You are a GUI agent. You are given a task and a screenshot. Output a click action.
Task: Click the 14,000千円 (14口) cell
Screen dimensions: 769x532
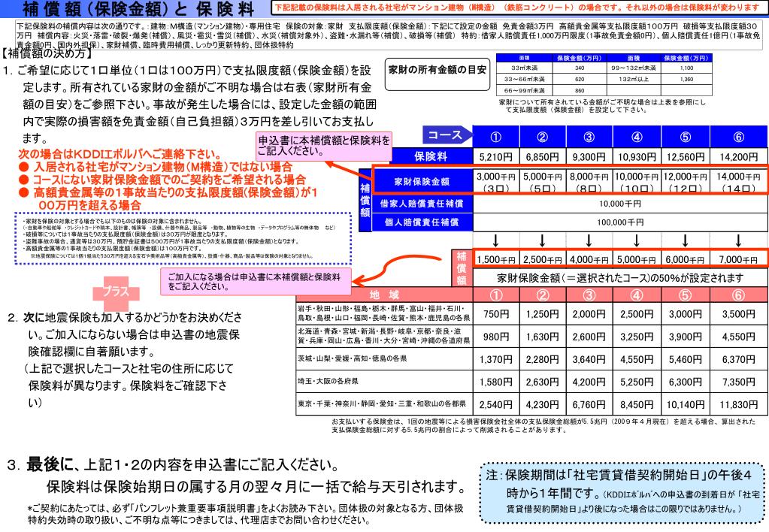[739, 181]
